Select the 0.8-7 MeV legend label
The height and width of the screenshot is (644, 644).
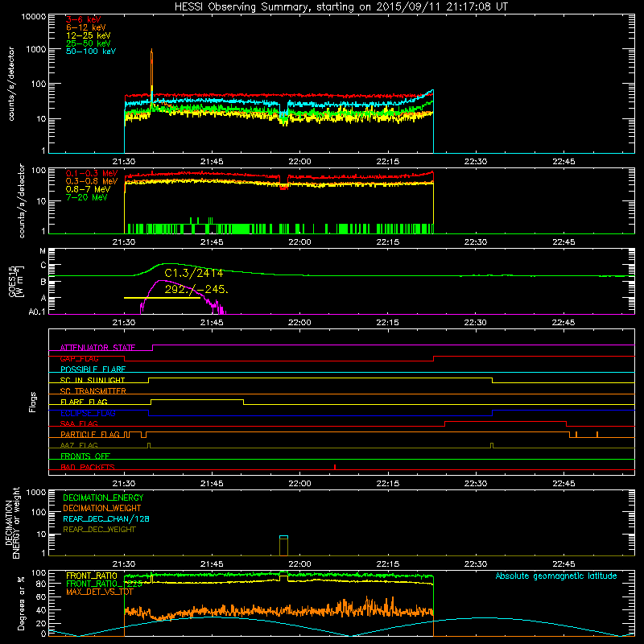click(89, 189)
